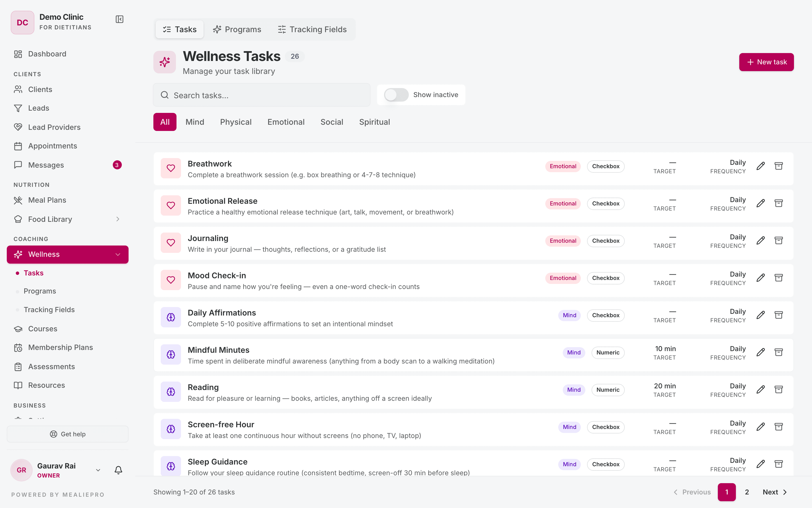Archive the Reading task

point(778,390)
